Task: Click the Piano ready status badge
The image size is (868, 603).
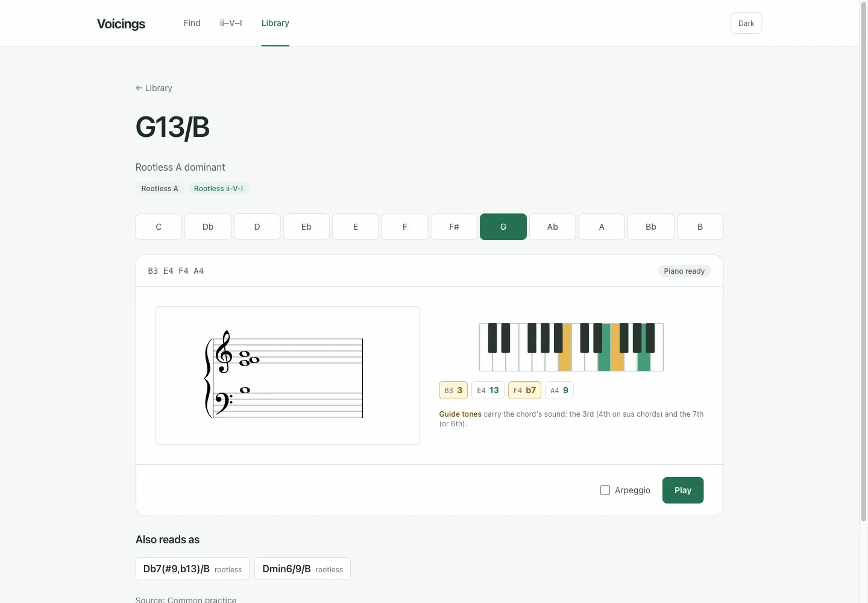Action: [x=684, y=271]
